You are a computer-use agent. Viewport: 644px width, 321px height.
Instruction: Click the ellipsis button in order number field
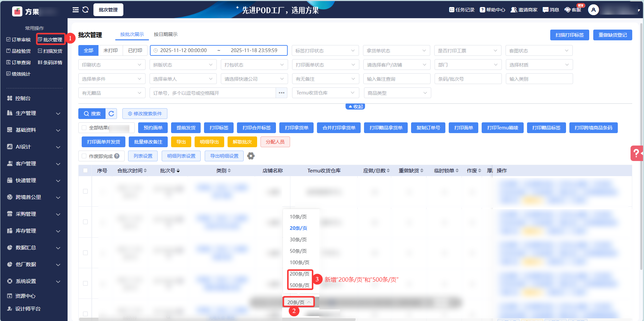click(282, 93)
